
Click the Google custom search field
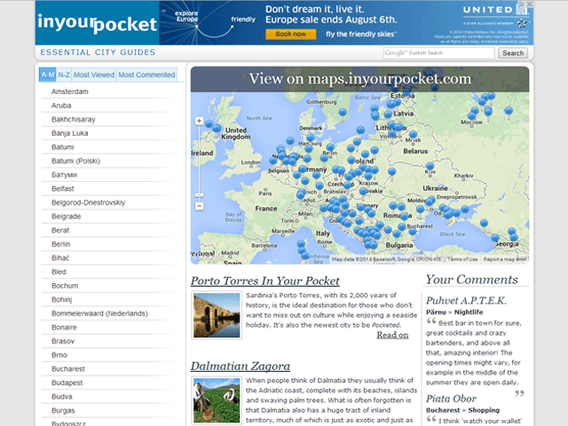point(439,53)
